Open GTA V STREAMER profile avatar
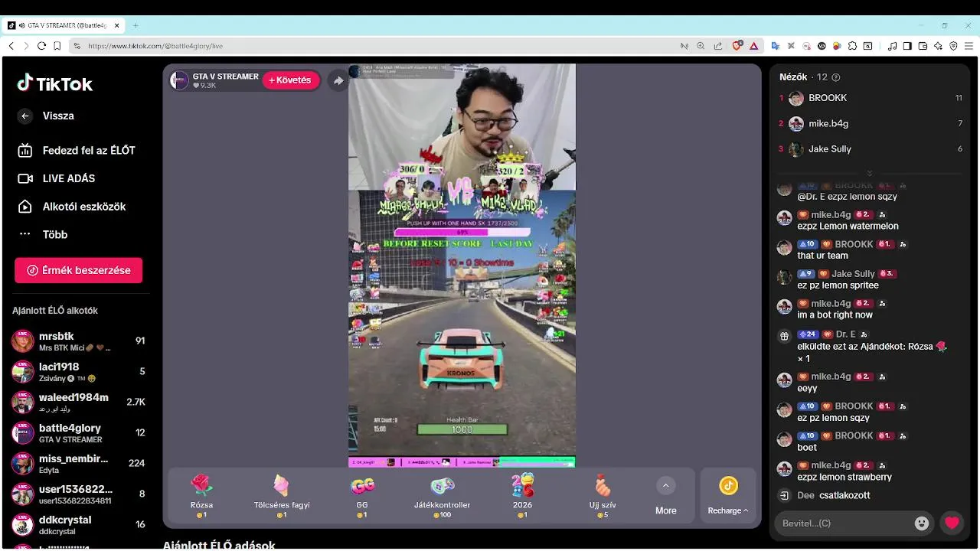This screenshot has width=980, height=551. [x=179, y=80]
